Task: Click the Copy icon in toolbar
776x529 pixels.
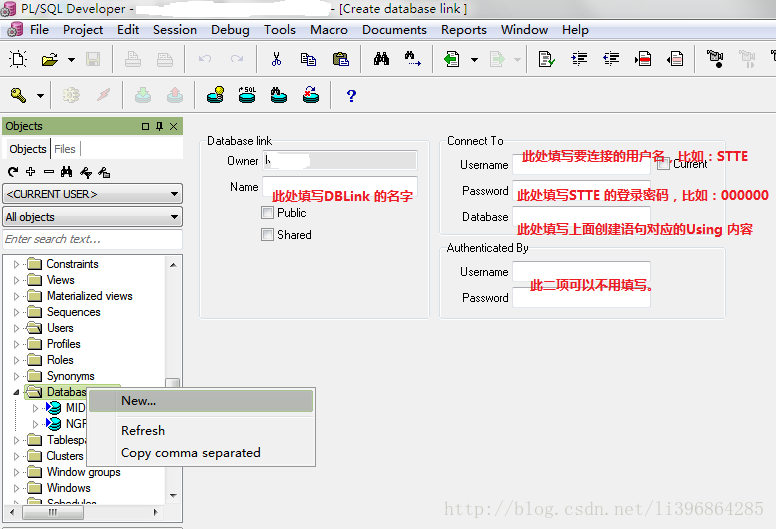Action: pyautogui.click(x=308, y=59)
